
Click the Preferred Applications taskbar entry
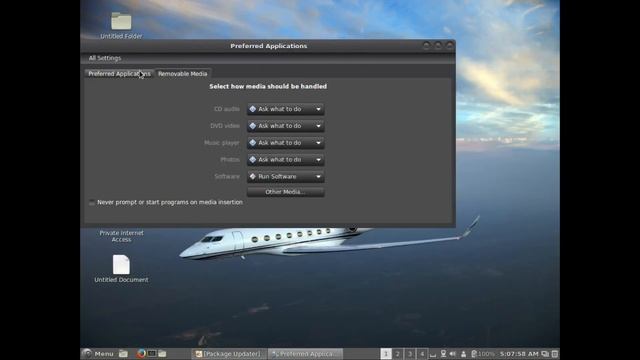tap(305, 354)
